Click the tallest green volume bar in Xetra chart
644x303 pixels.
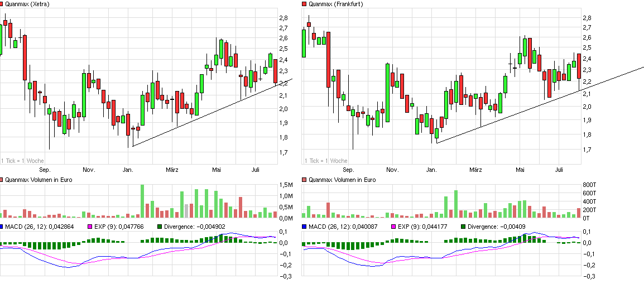click(142, 201)
